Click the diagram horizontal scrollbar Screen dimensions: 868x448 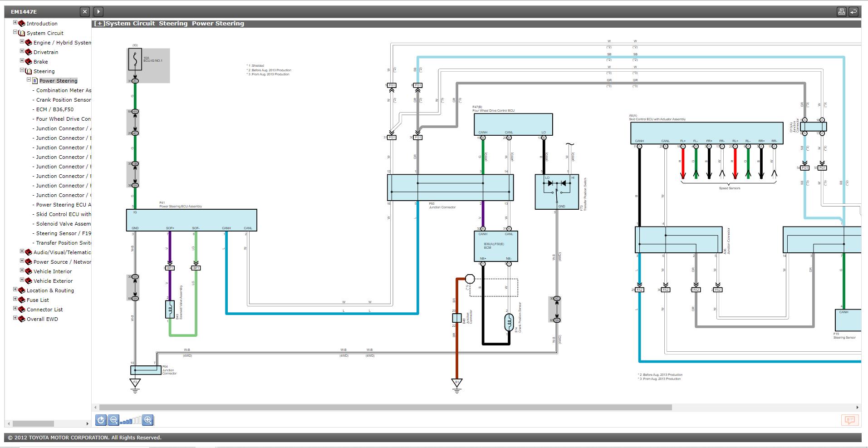click(385, 407)
